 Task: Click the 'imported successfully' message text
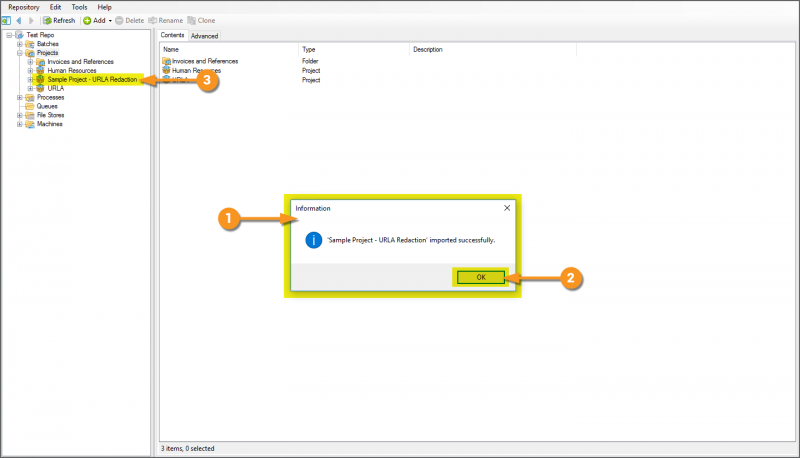pyautogui.click(x=411, y=240)
